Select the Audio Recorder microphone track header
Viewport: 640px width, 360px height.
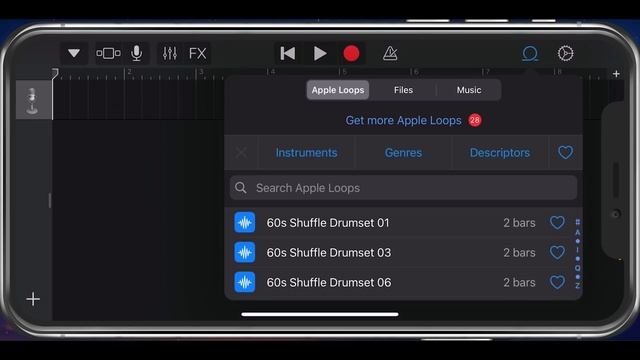(34, 100)
